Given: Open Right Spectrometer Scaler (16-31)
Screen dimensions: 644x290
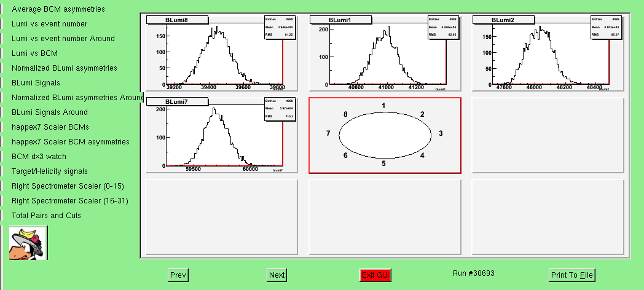Looking at the screenshot, I should point(70,202).
